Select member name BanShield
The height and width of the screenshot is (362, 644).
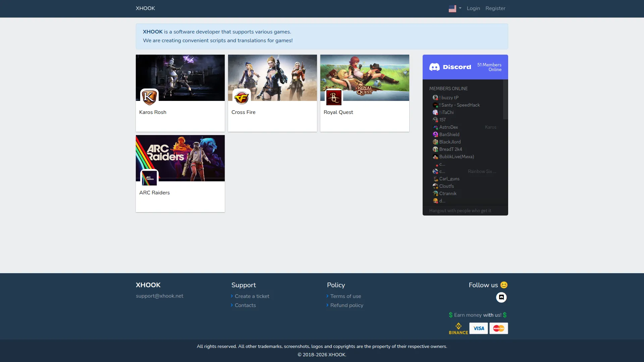point(449,134)
